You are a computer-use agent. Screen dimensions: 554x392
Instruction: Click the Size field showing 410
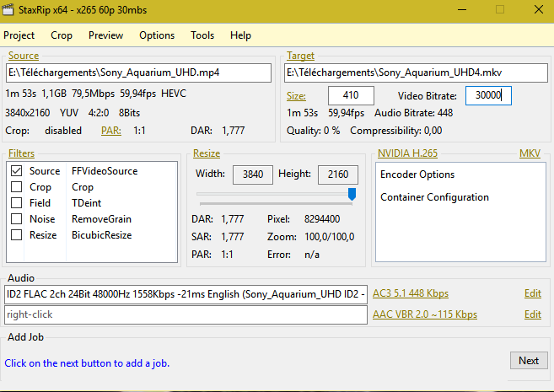351,95
